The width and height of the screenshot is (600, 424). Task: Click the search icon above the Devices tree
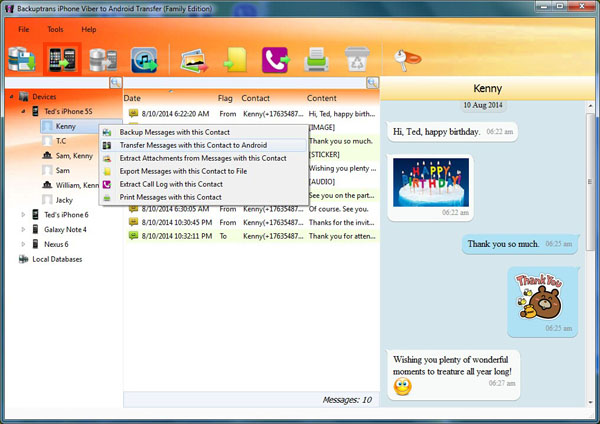coord(116,82)
